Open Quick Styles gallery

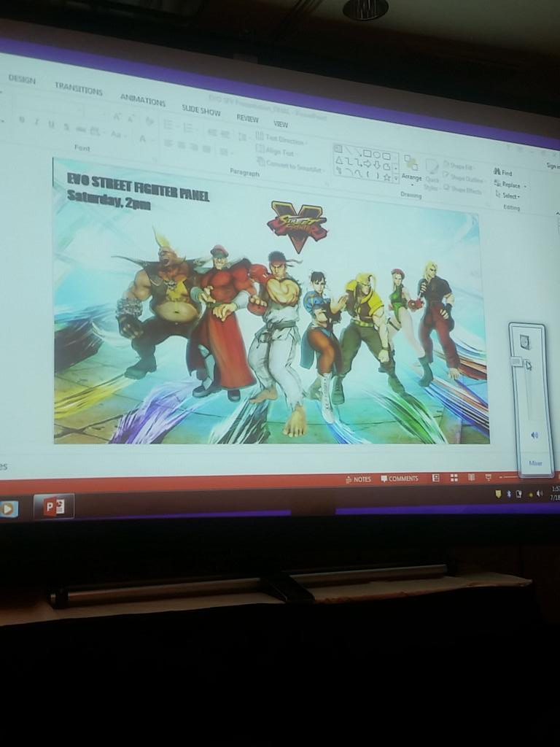(432, 174)
